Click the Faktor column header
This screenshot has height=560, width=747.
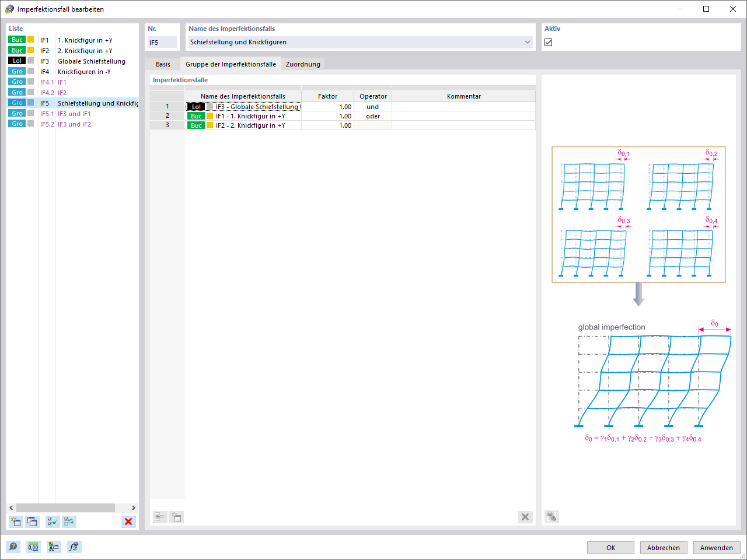coord(327,96)
